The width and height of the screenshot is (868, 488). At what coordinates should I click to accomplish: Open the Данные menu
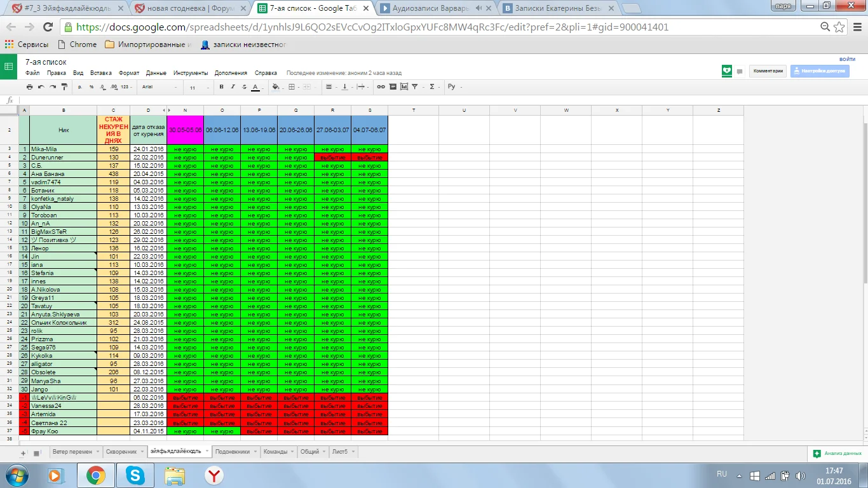pyautogui.click(x=156, y=73)
